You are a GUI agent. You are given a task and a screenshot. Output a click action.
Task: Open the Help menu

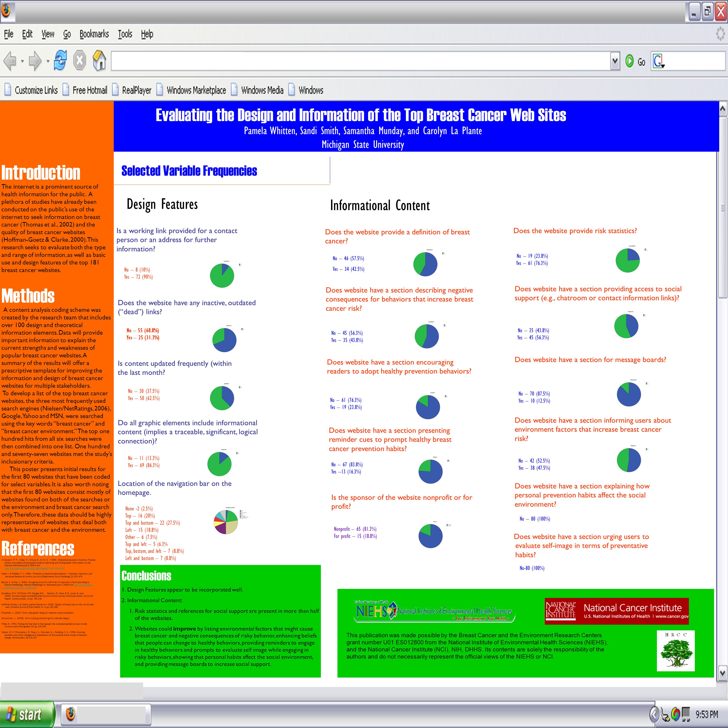pos(147,34)
